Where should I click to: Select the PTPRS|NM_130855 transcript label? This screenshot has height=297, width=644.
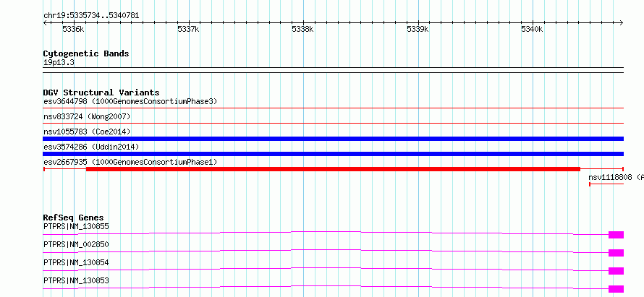pos(76,226)
